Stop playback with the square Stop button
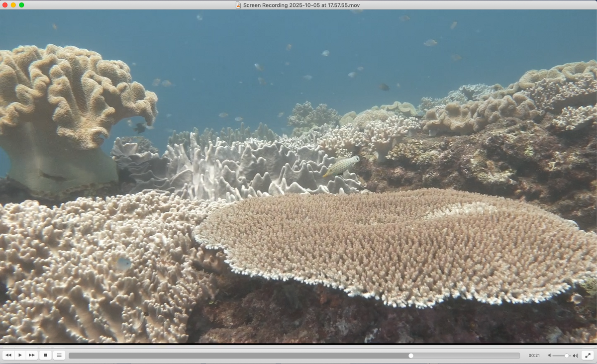Viewport: 597px width, 364px height. pos(45,355)
